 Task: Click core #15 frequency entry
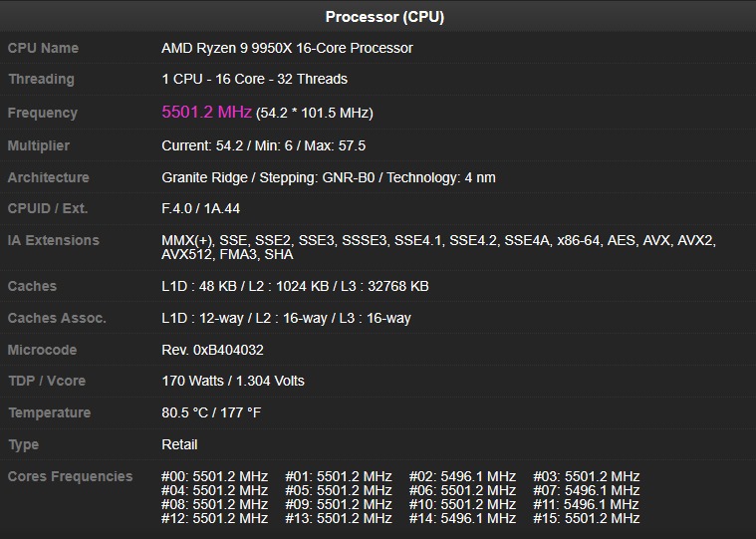587,518
